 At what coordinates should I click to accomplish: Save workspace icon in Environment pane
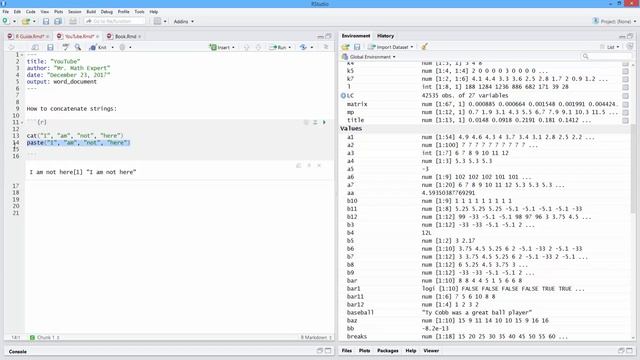click(x=357, y=47)
